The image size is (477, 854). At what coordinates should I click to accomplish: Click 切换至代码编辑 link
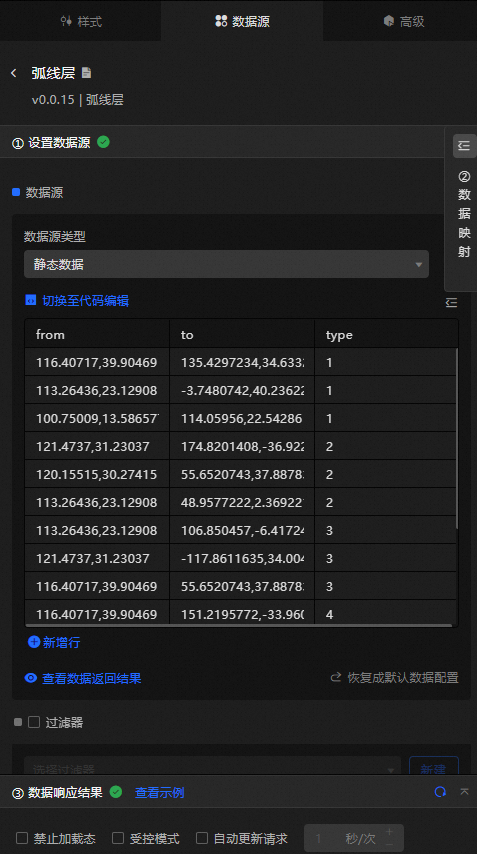click(85, 301)
